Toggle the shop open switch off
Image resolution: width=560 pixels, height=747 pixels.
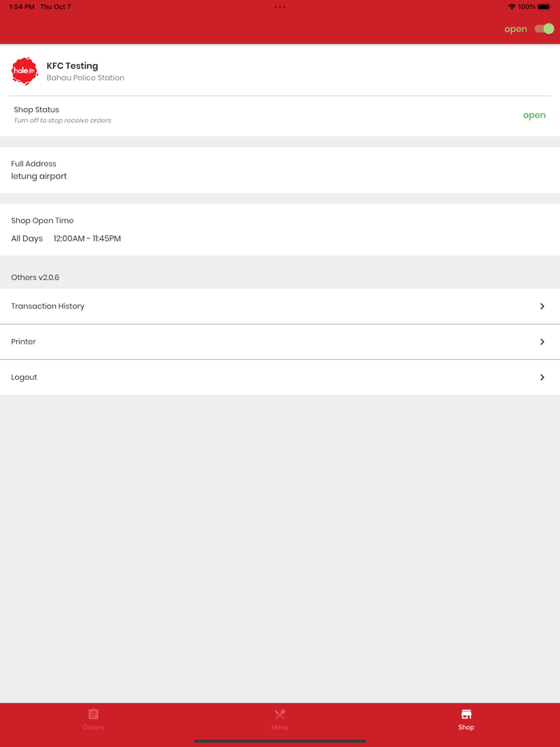pyautogui.click(x=544, y=29)
